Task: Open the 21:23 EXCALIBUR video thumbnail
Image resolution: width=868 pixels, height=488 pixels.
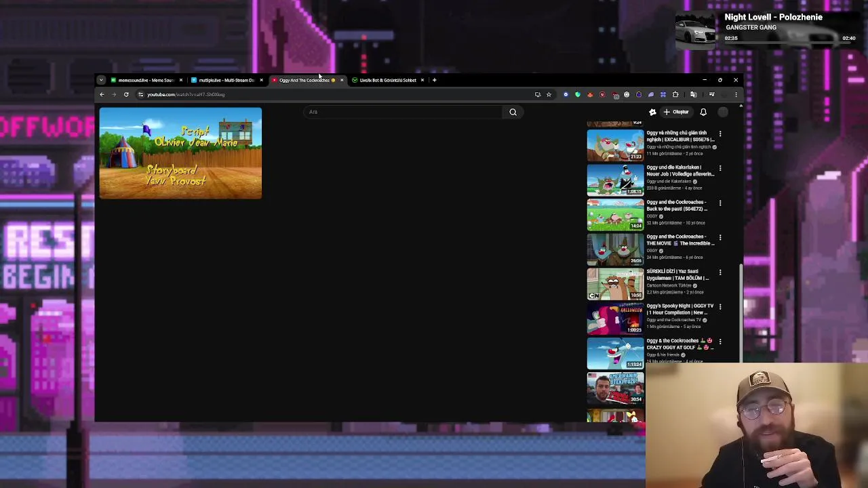Action: pos(615,145)
